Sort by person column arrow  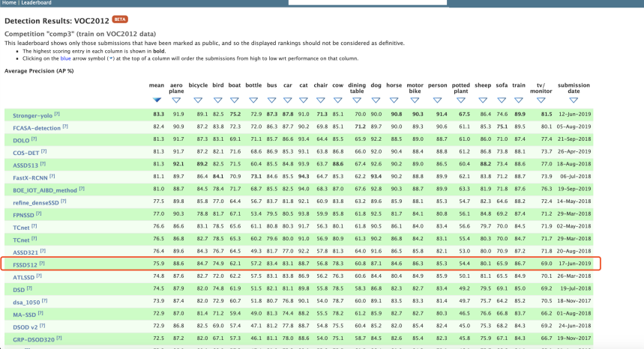click(x=438, y=100)
